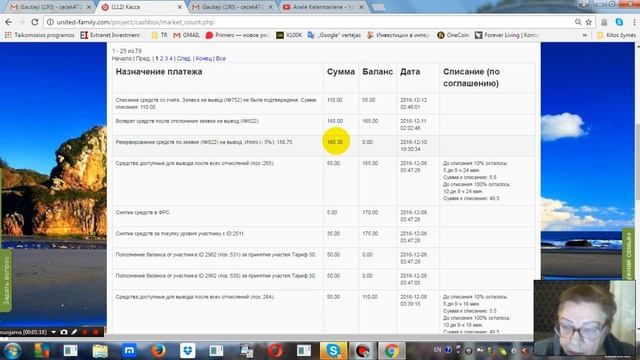Open the Opera browser taskbar icon
The width and height of the screenshot is (640, 360).
pyautogui.click(x=276, y=351)
